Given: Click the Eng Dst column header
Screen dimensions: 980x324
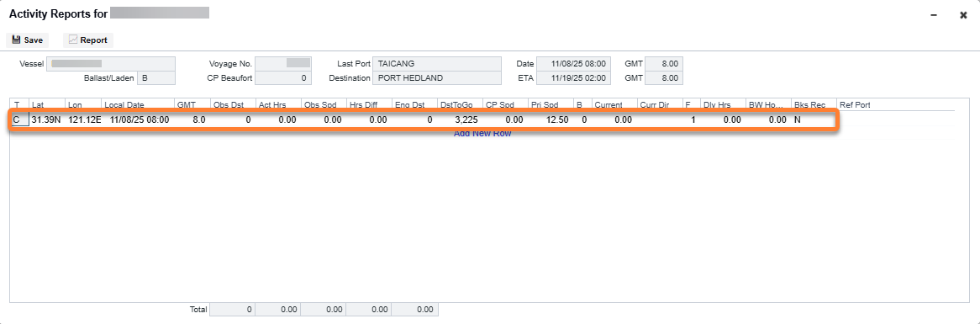Looking at the screenshot, I should (x=414, y=105).
